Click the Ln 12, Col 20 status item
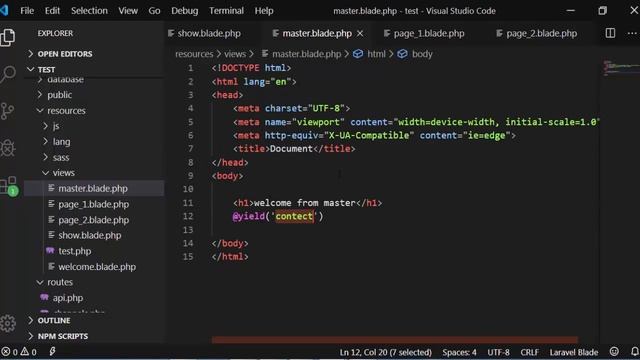Image resolution: width=640 pixels, height=360 pixels. 385,352
